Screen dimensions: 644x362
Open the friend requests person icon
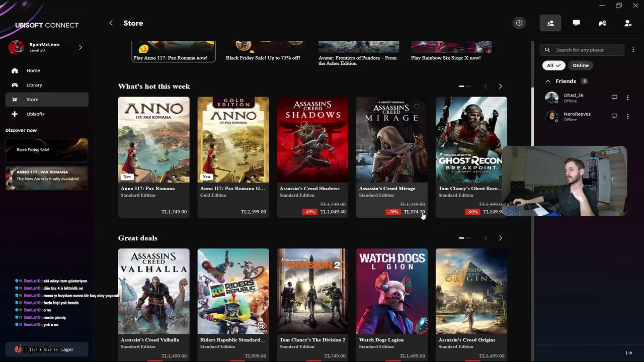click(628, 23)
